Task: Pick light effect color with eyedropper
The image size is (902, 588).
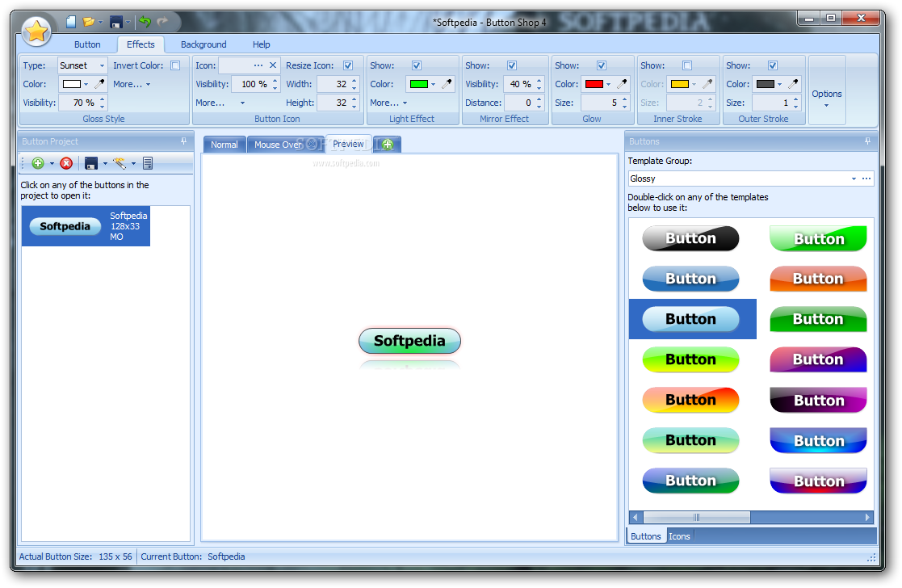Action: pos(447,84)
